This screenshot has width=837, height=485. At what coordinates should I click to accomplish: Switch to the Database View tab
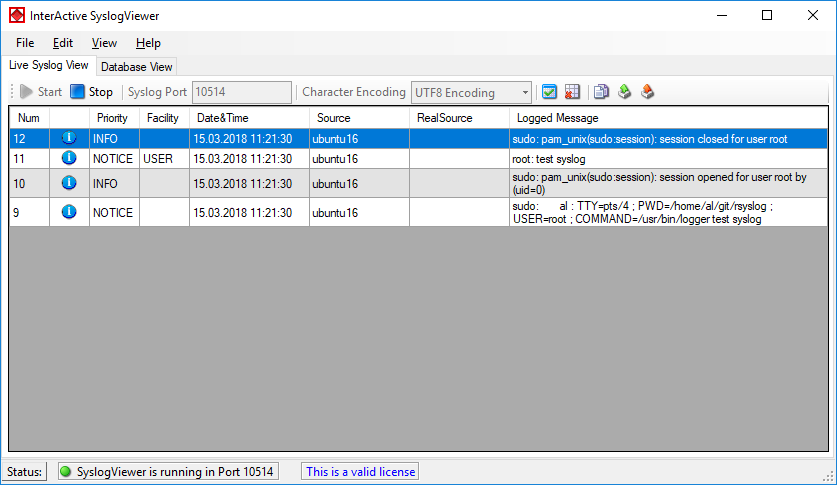137,67
